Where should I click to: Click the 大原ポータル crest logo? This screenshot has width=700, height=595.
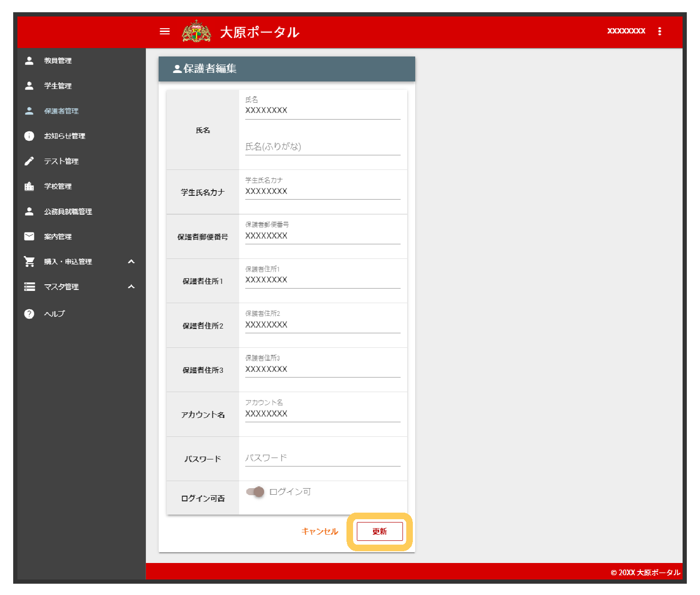(x=197, y=32)
